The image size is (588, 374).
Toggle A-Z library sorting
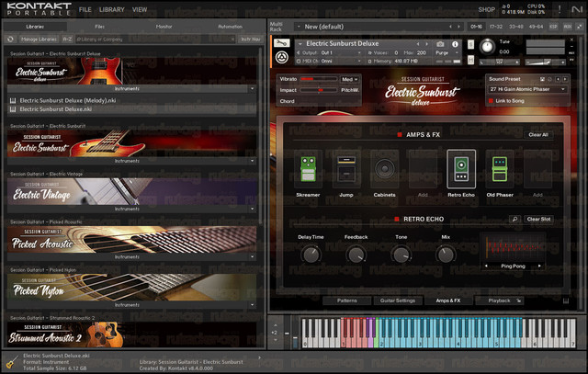(x=67, y=39)
